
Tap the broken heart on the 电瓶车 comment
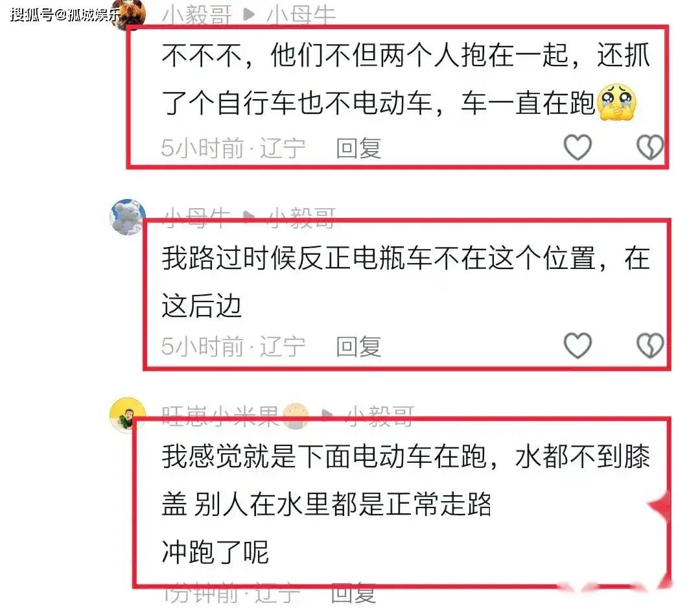coord(649,345)
